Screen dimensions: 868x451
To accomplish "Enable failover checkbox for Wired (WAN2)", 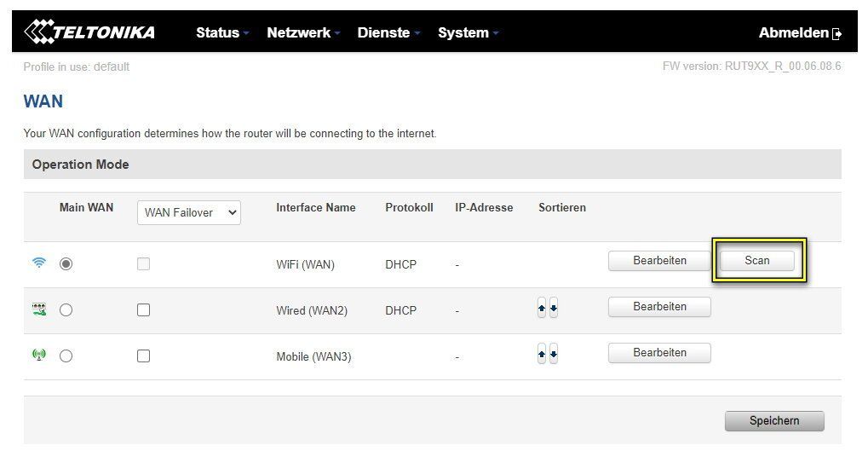I will click(143, 310).
